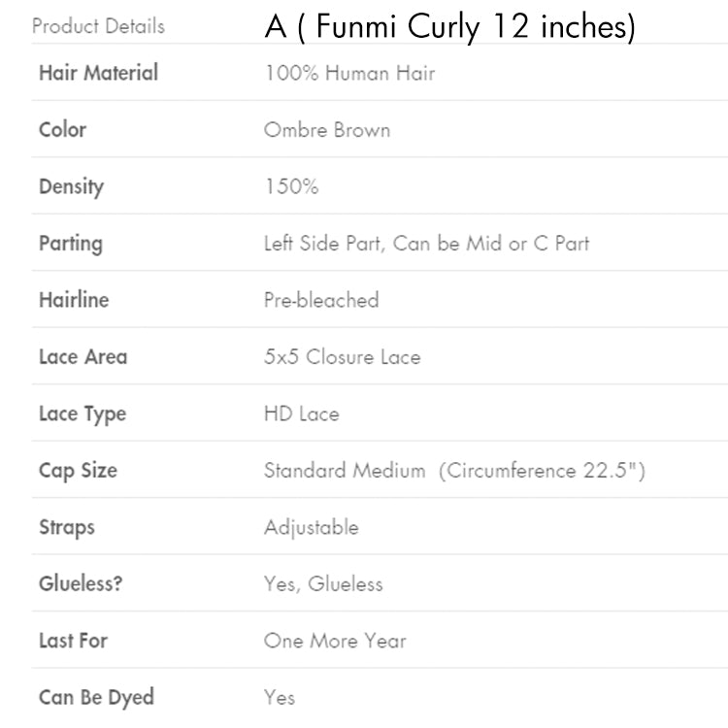The height and width of the screenshot is (728, 728).
Task: Select the Hairline row label
Action: click(74, 300)
